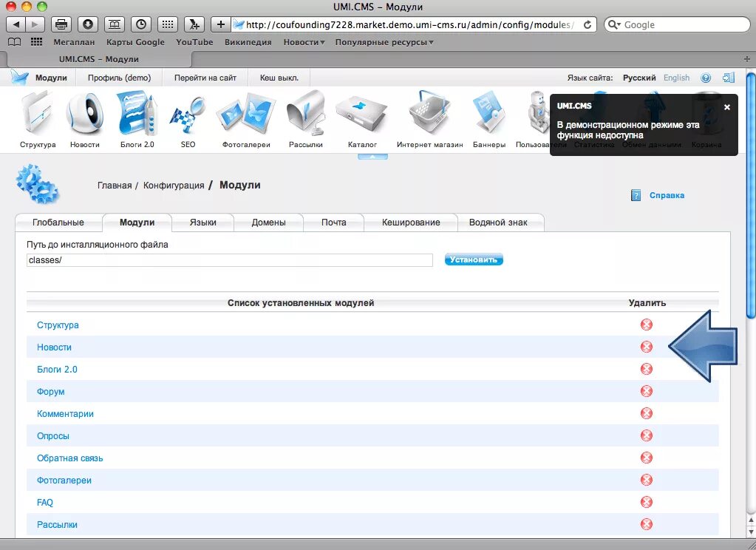Delete the Новости module
Viewport: 756px width, 550px height.
click(647, 347)
